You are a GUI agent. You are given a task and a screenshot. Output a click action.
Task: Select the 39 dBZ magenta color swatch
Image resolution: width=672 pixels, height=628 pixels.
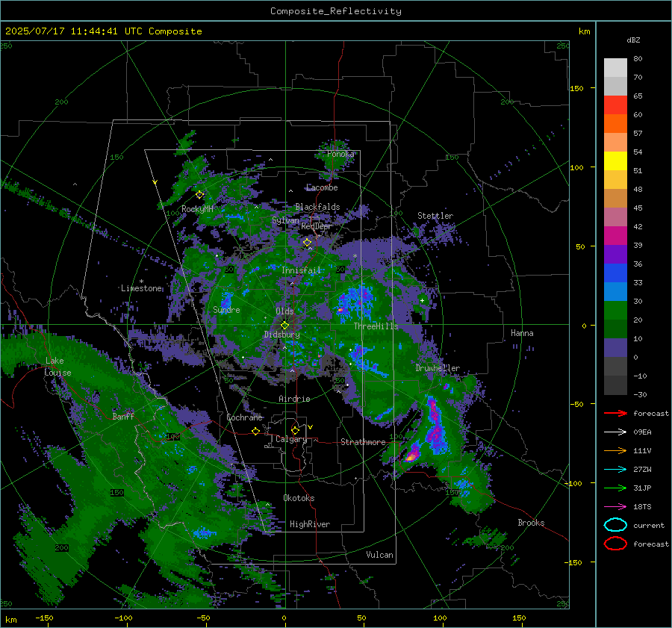point(615,236)
